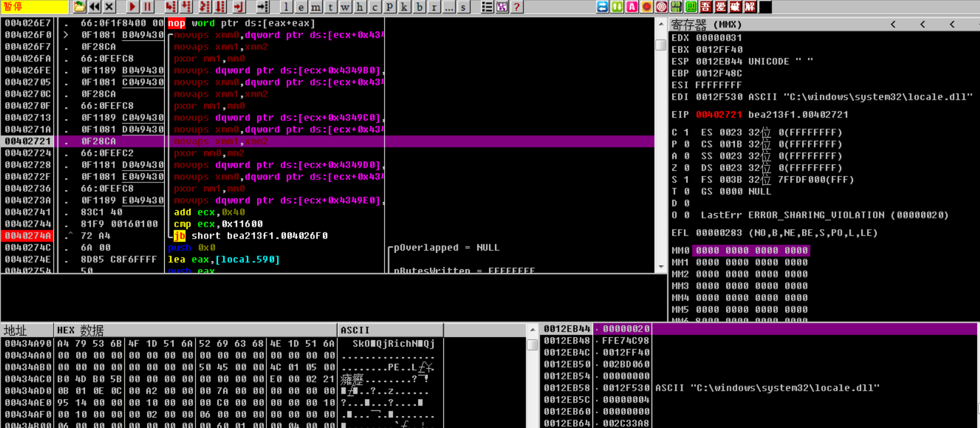Image resolution: width=980 pixels, height=428 pixels.
Task: Open appearance options icon
Action: point(502,7)
